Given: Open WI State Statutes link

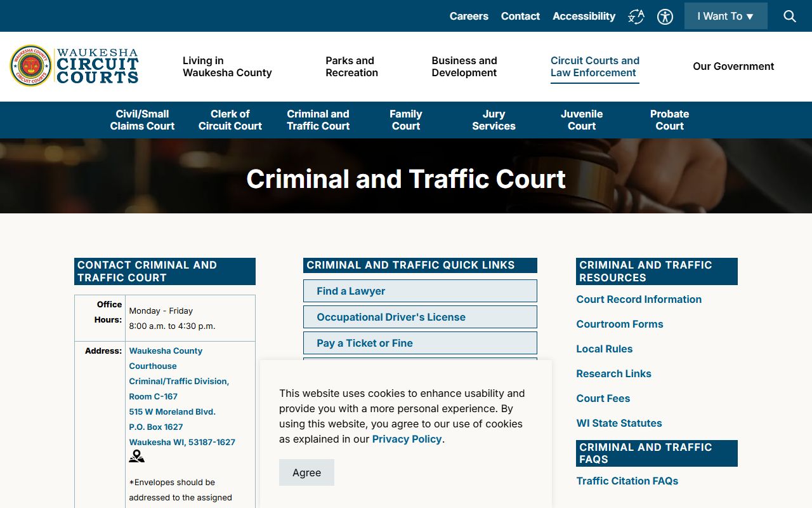Looking at the screenshot, I should (619, 423).
